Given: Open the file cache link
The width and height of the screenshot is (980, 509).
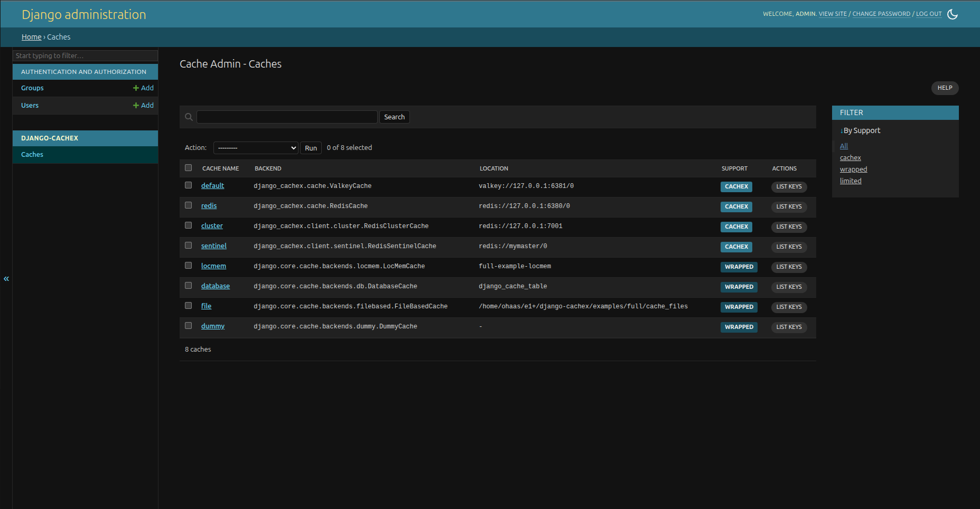Looking at the screenshot, I should click(206, 306).
